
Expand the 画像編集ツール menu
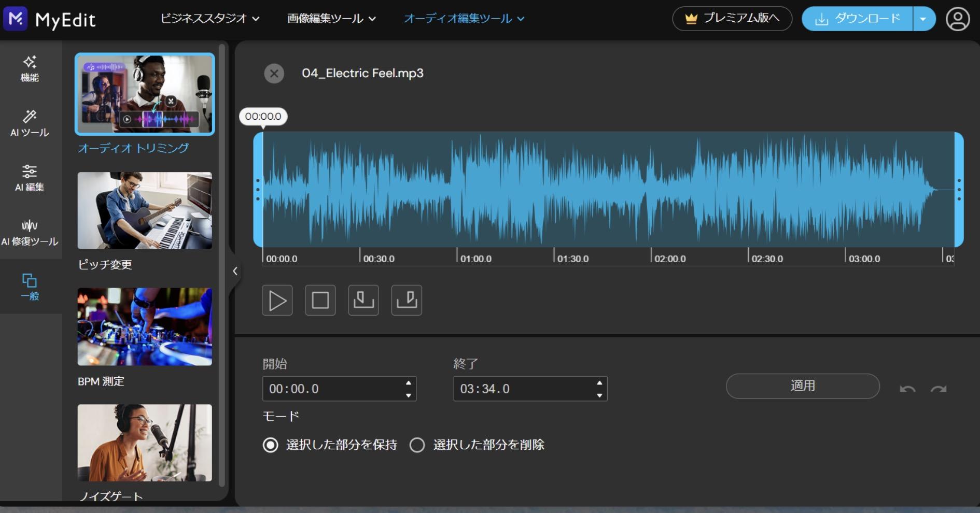click(x=331, y=18)
